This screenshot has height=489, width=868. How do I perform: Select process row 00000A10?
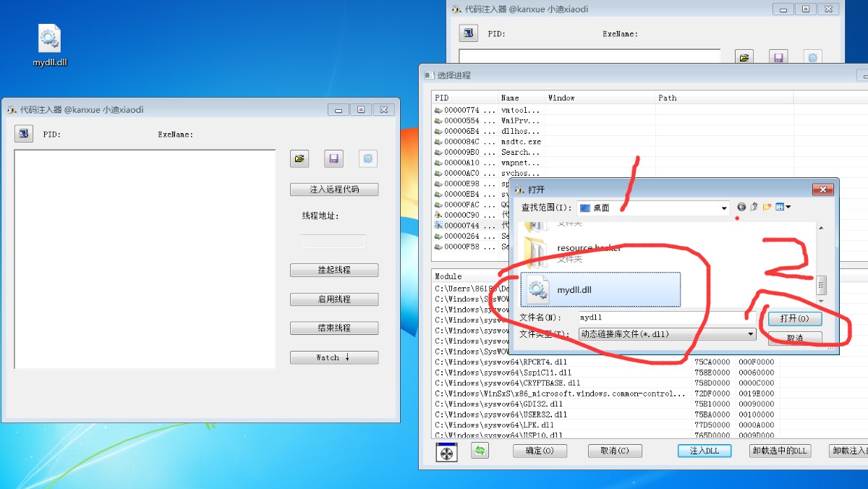pos(487,163)
